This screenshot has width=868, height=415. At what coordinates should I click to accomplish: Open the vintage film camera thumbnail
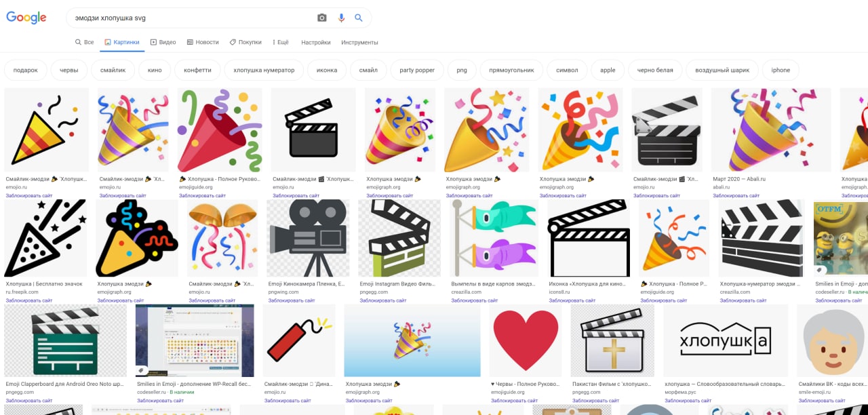coord(308,237)
